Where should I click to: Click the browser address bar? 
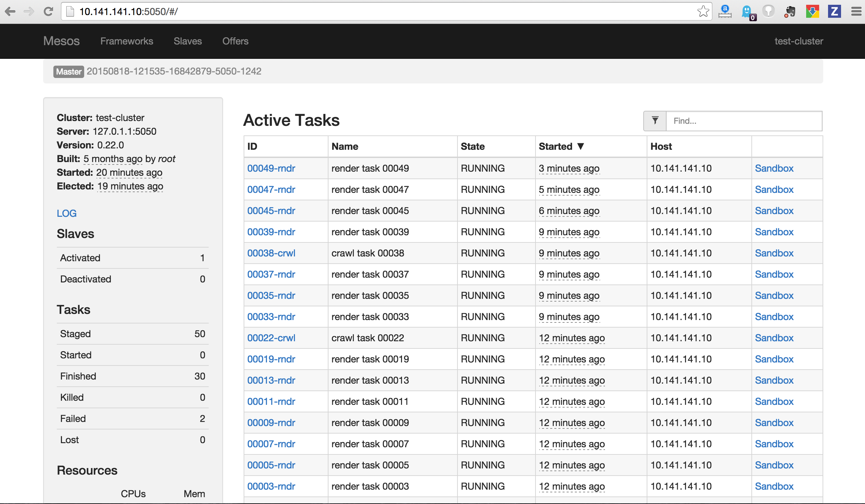click(377, 12)
